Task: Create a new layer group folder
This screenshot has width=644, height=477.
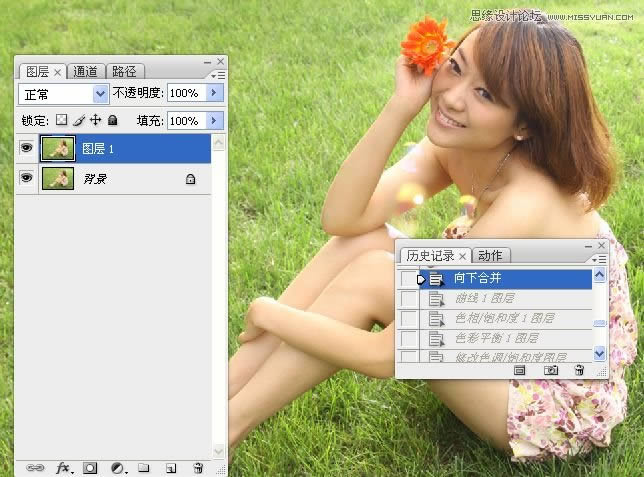Action: (x=144, y=467)
